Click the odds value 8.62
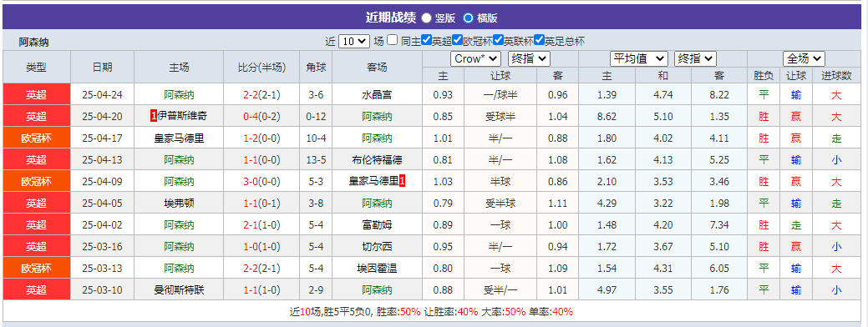The height and width of the screenshot is (327, 868). tap(607, 117)
